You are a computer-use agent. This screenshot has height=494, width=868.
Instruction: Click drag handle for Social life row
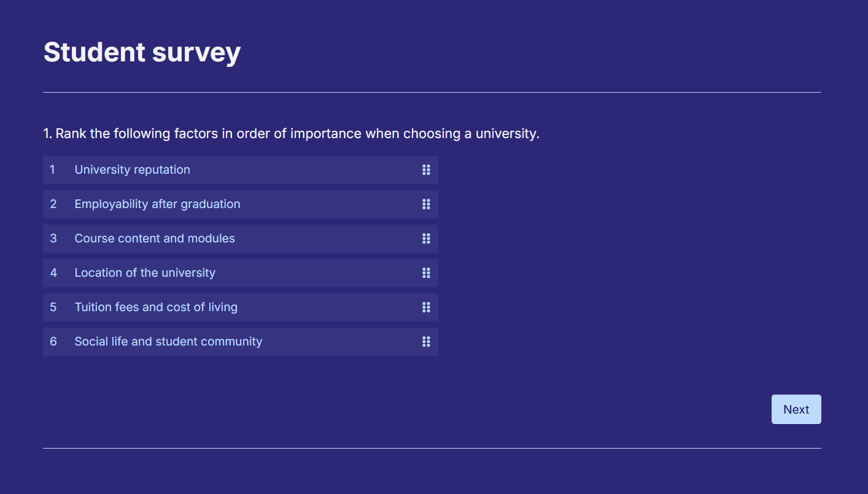pos(426,342)
